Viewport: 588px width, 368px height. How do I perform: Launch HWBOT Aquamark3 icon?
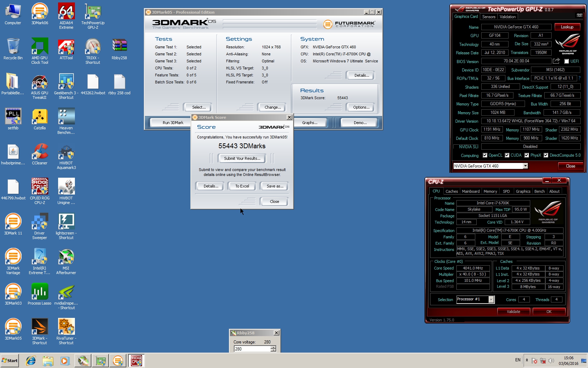coord(66,157)
